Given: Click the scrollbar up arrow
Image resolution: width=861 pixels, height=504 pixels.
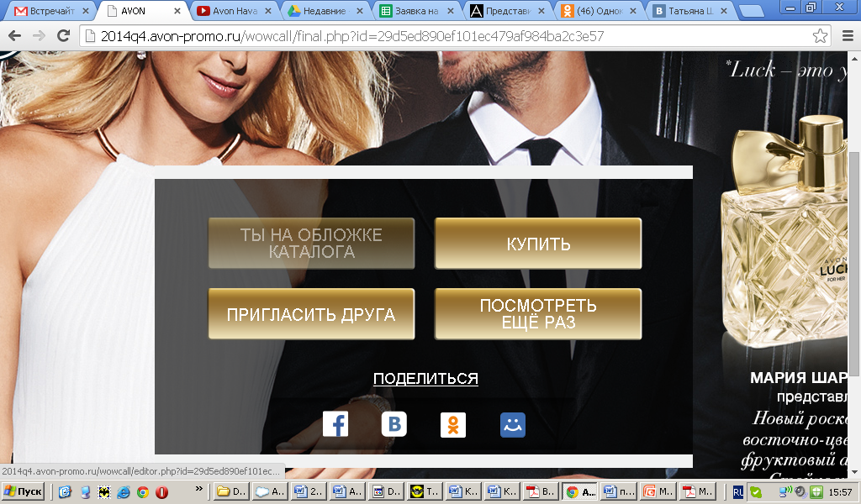Looking at the screenshot, I should (855, 58).
